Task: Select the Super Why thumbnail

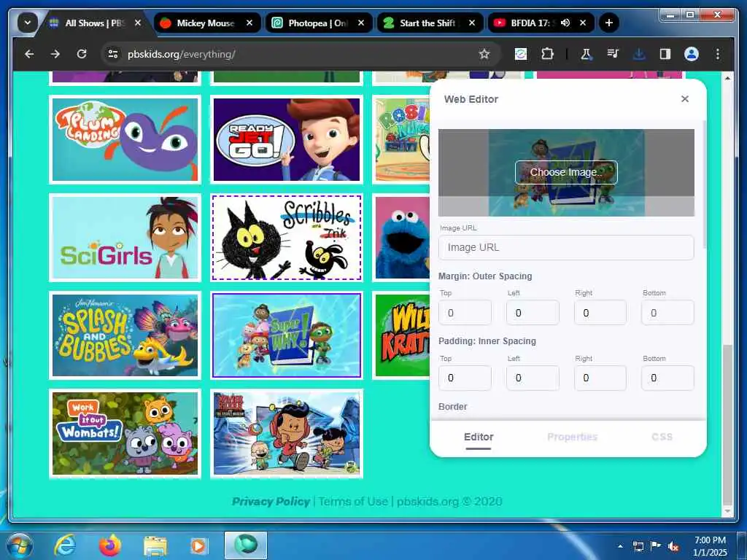Action: click(x=287, y=335)
